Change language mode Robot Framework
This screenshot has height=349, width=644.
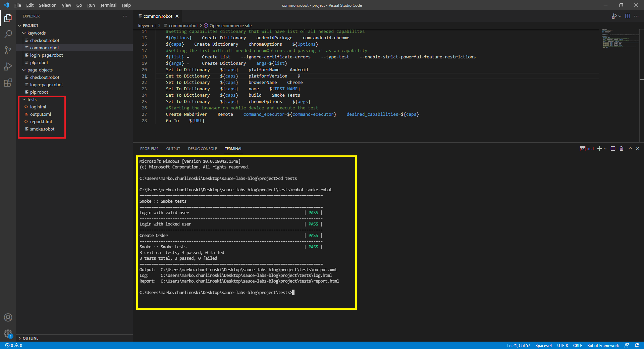pos(603,345)
